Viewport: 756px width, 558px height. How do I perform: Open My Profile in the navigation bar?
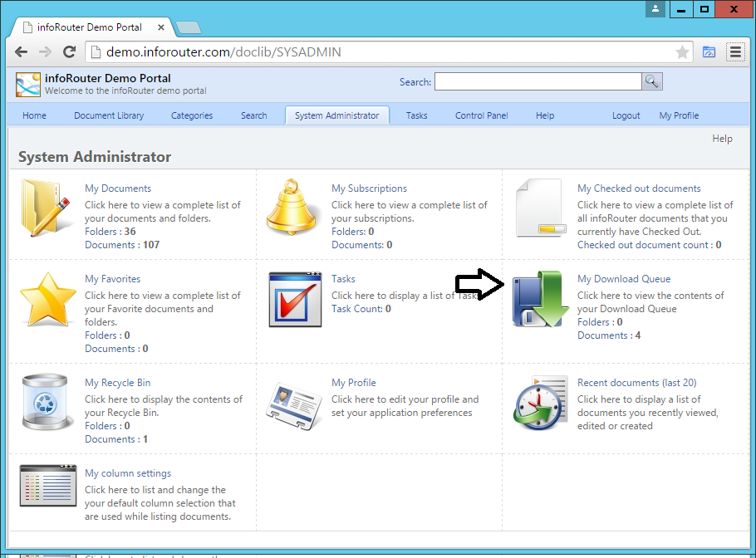point(679,115)
